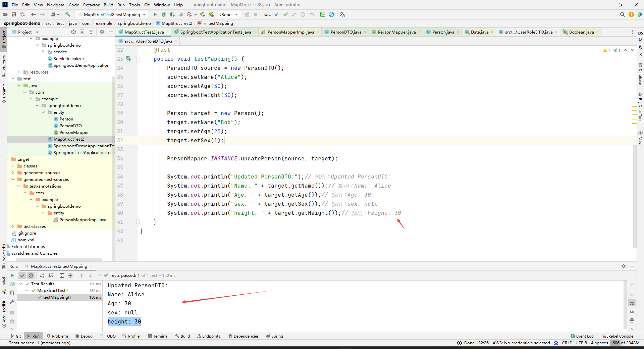Click Git commit checkmark icon
This screenshot has height=349, width=644.
[x=285, y=14]
